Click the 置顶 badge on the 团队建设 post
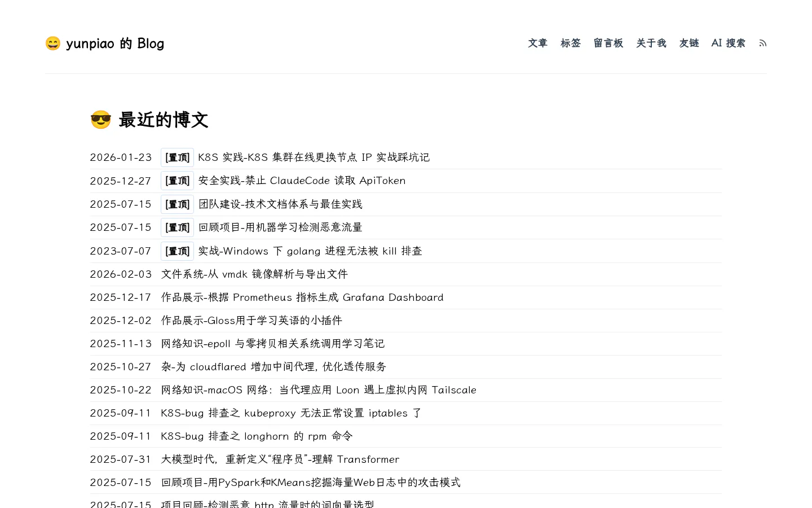The image size is (812, 508). click(x=177, y=204)
